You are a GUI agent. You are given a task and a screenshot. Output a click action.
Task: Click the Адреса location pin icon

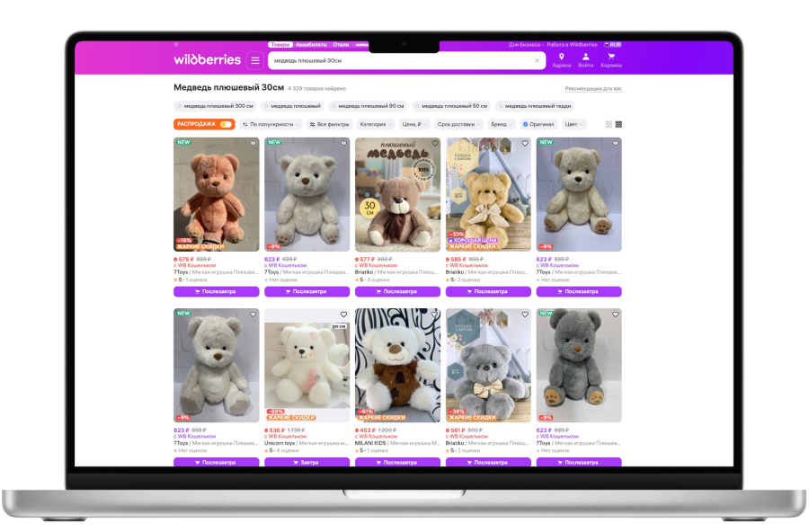pyautogui.click(x=561, y=58)
